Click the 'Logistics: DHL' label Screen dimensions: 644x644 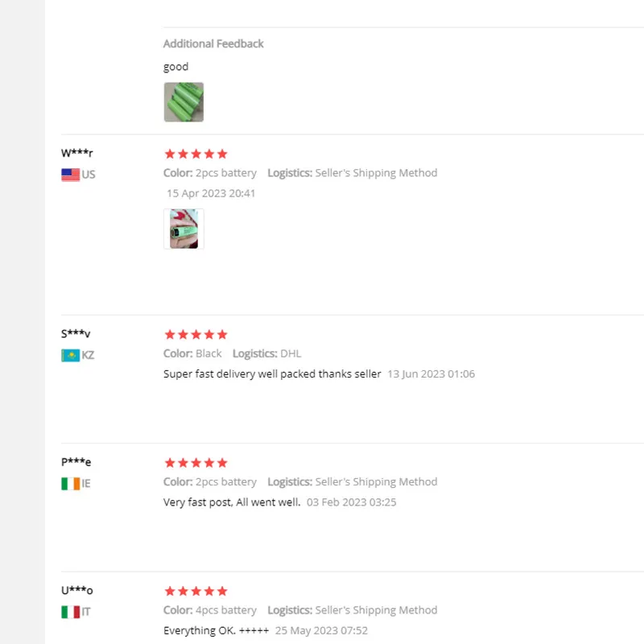click(266, 353)
